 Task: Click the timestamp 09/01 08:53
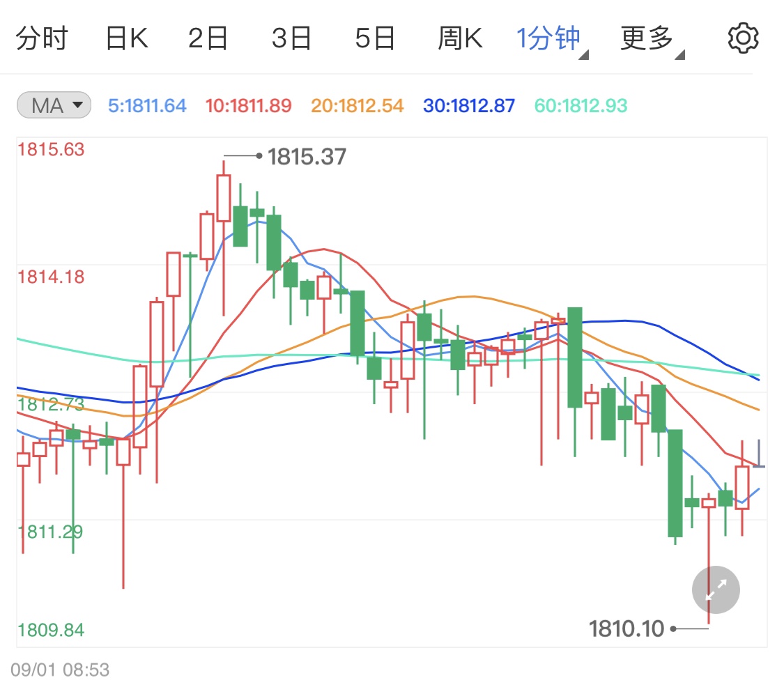click(x=60, y=670)
